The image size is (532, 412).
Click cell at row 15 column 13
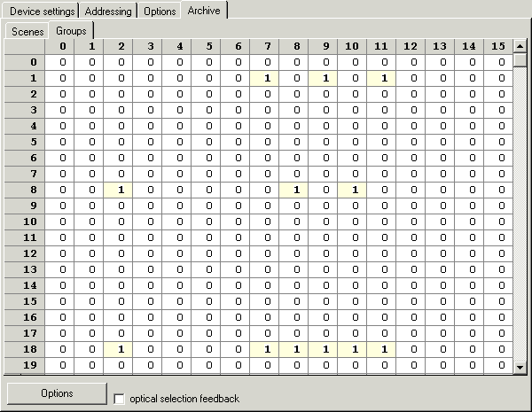point(440,301)
